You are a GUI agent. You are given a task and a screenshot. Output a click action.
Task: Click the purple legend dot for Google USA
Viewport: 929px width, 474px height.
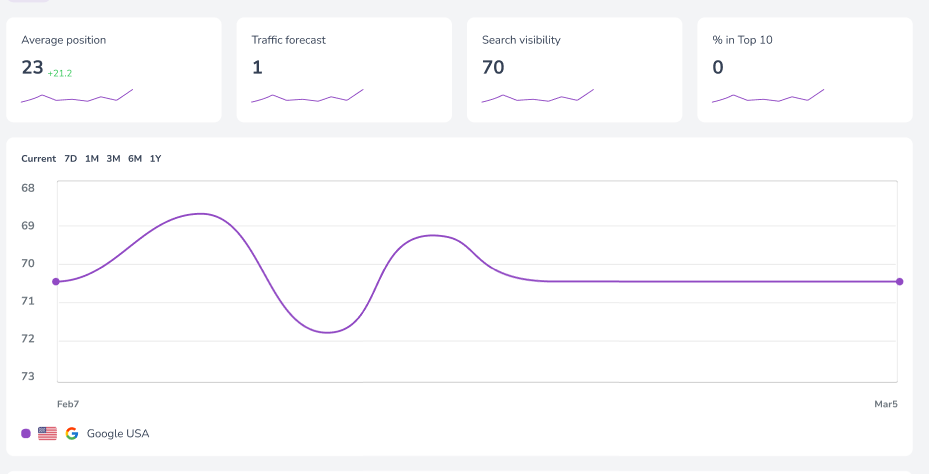[x=26, y=433]
